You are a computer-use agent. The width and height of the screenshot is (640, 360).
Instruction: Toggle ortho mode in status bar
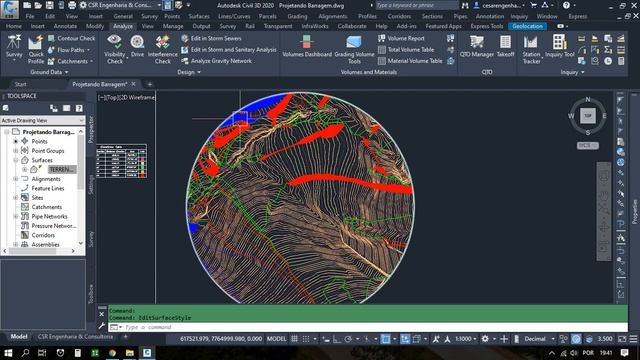pyautogui.click(x=337, y=339)
